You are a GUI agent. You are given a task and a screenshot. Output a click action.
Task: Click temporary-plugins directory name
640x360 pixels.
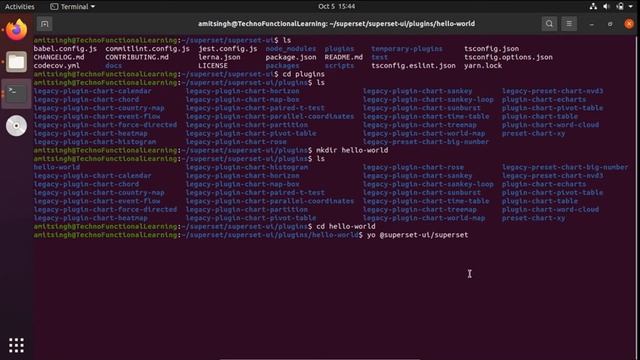tap(407, 49)
